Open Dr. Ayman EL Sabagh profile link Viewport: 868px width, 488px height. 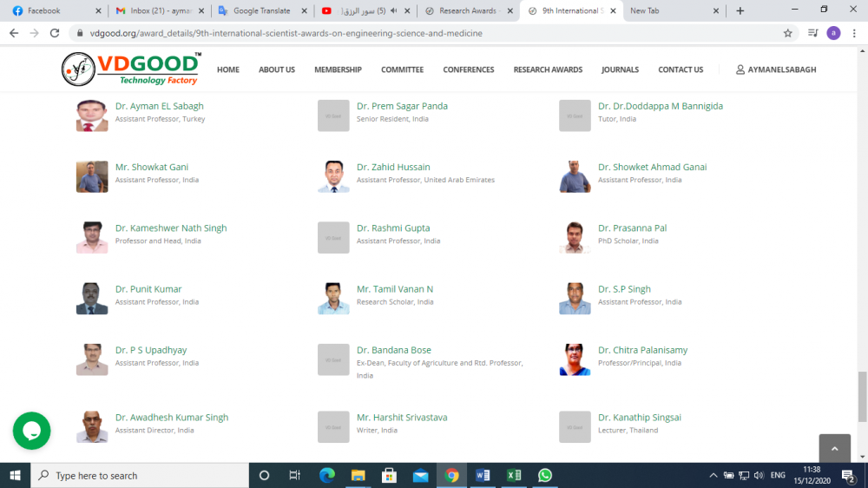[160, 106]
